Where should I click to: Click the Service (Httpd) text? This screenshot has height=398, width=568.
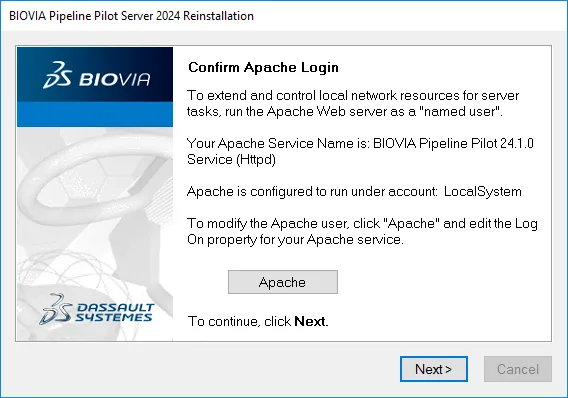[x=231, y=159]
